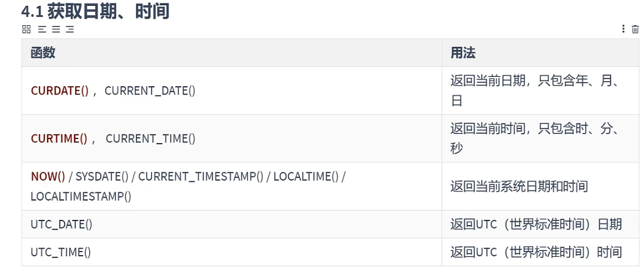Click the 返回当前系统日期和时间 cell

pyautogui.click(x=519, y=186)
